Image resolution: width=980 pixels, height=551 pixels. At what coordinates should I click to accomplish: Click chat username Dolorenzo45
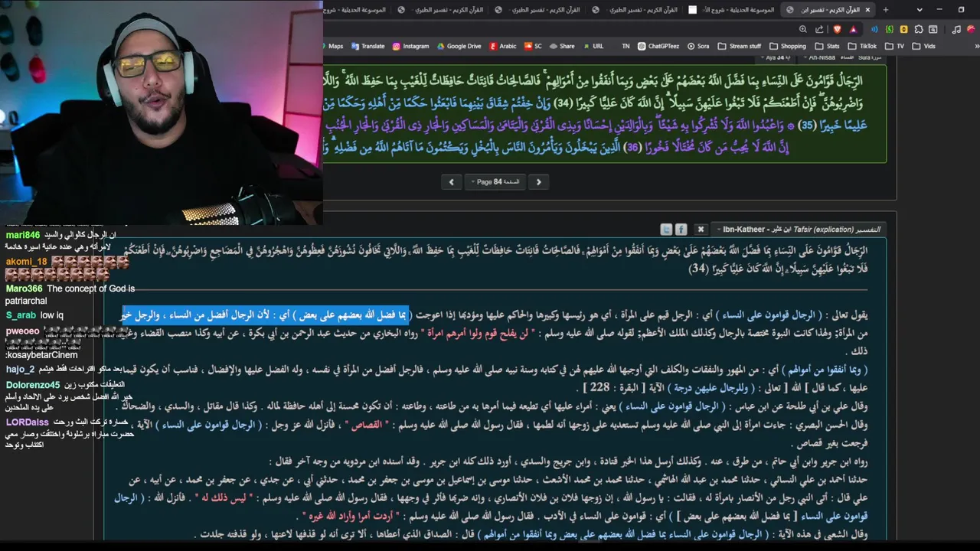tap(33, 385)
